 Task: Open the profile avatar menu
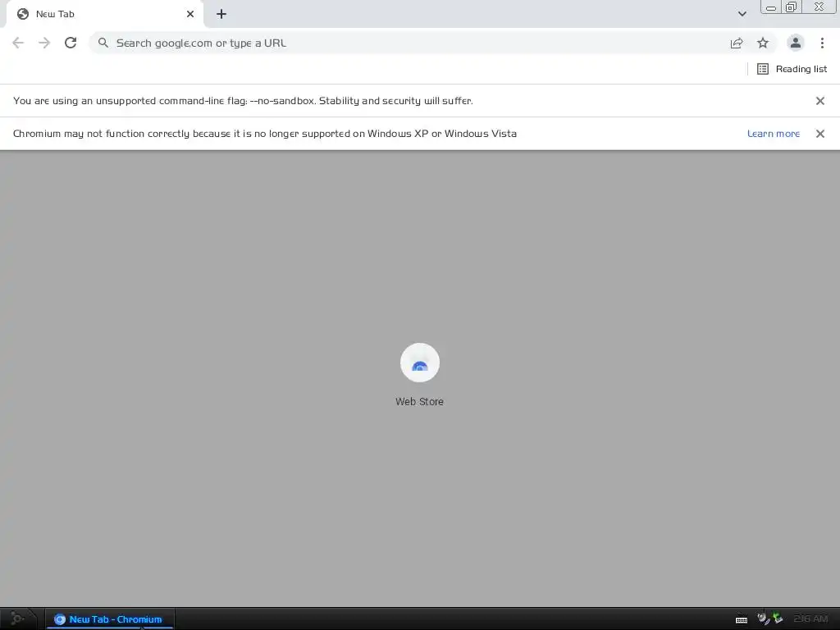click(796, 43)
